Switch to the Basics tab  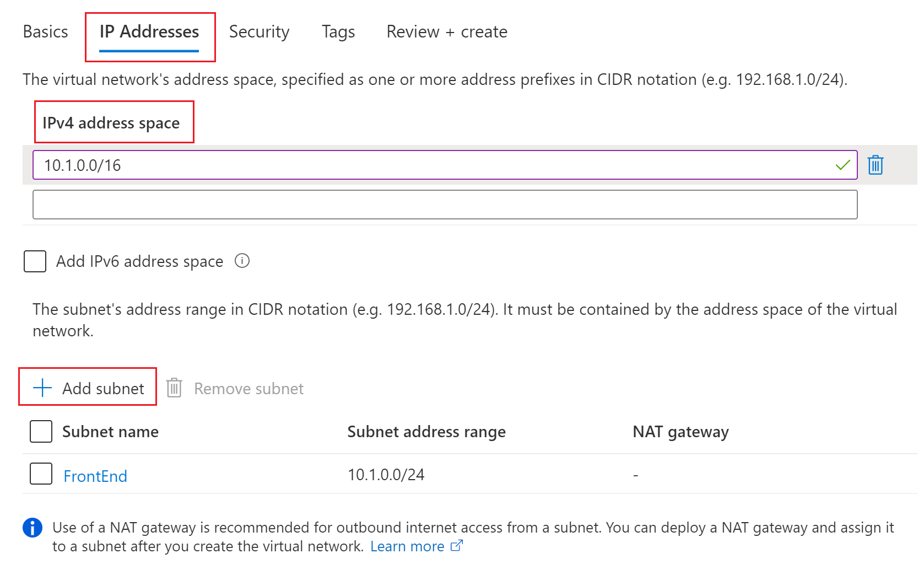46,32
